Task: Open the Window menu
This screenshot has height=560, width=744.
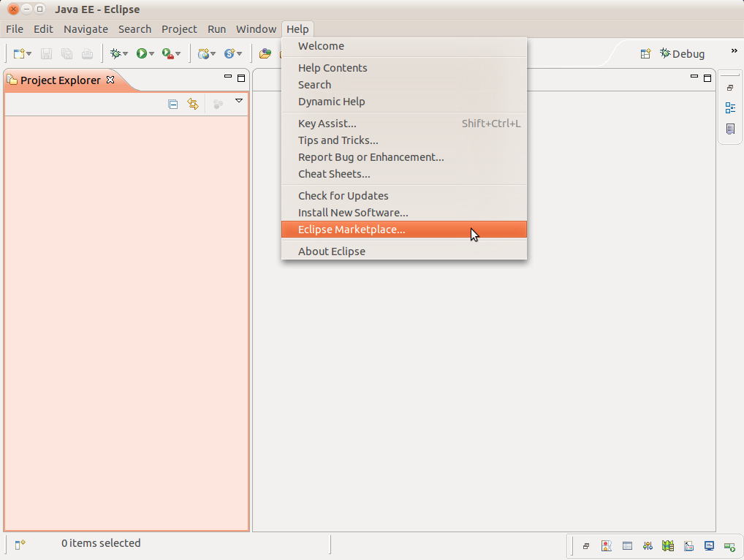Action: coord(257,29)
